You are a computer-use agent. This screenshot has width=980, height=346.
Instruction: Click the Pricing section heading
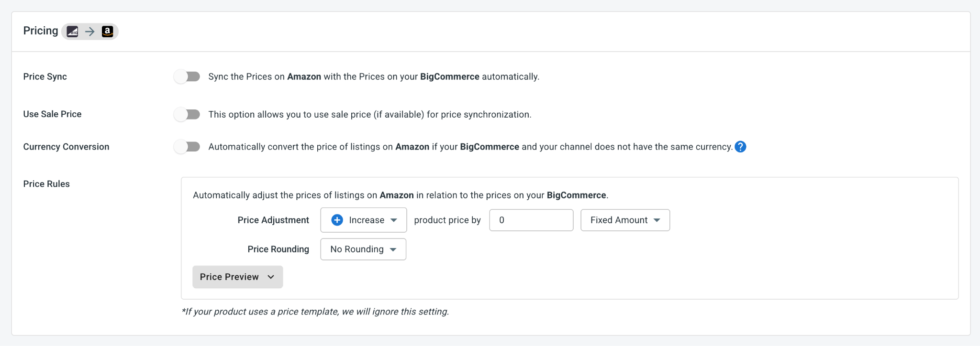41,31
